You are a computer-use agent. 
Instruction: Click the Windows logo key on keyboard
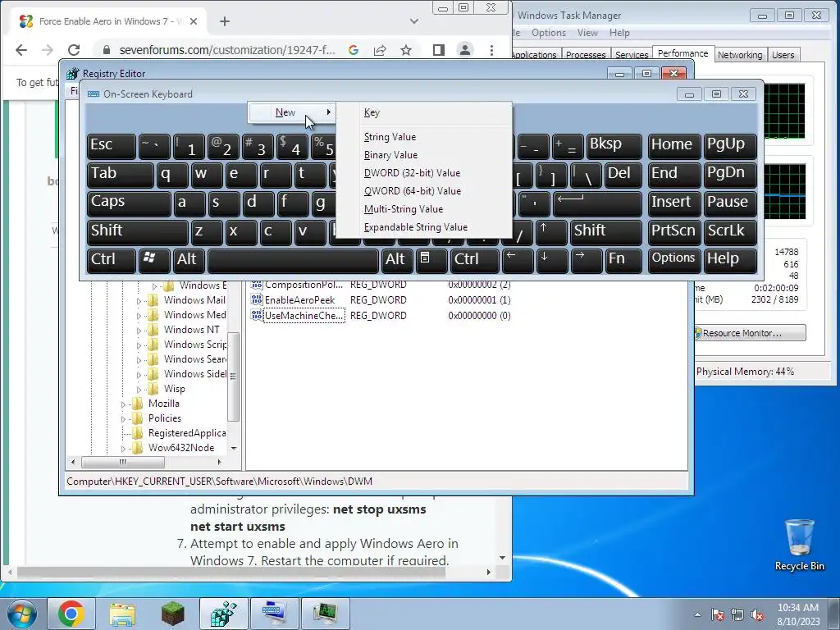[154, 260]
